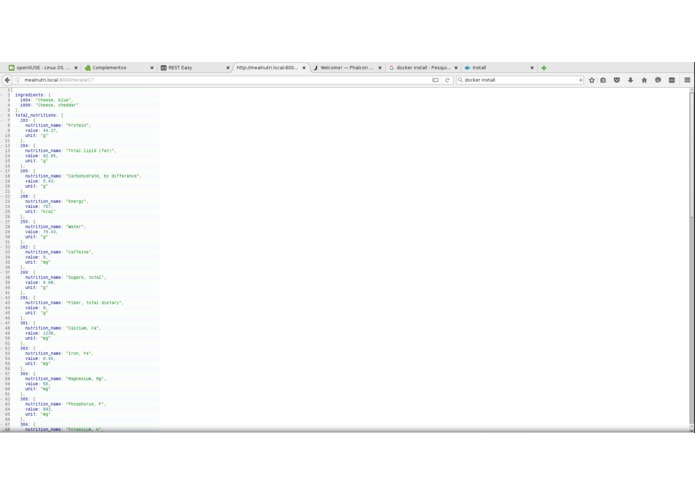Close the Complementos tab
This screenshot has width=695, height=494.
coord(152,68)
